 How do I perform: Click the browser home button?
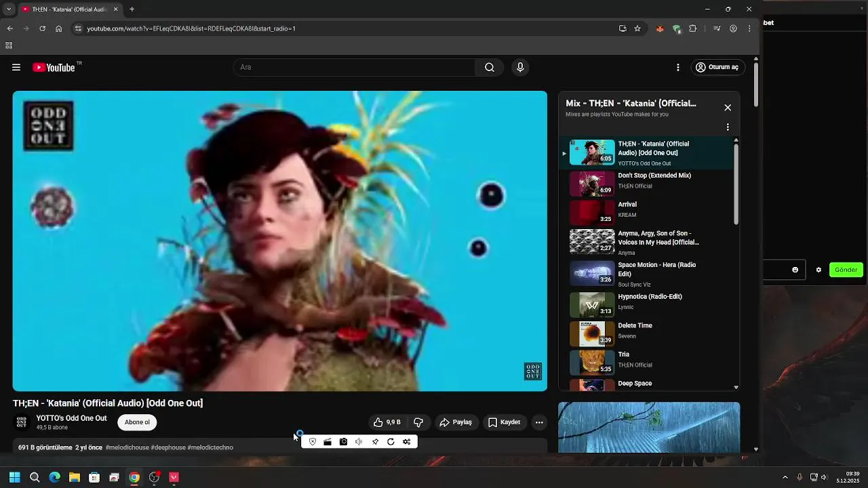click(59, 28)
